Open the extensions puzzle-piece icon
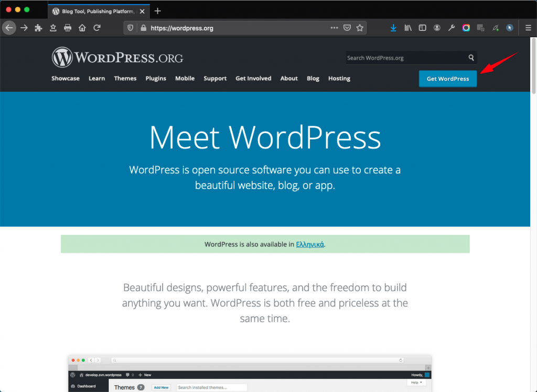The height and width of the screenshot is (392, 537). pos(38,28)
